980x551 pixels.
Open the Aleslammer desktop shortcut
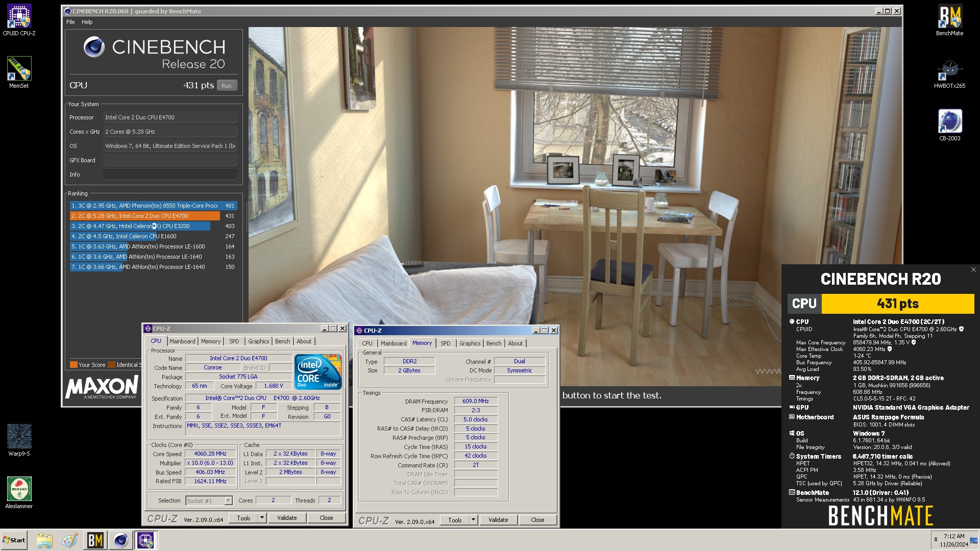point(19,493)
